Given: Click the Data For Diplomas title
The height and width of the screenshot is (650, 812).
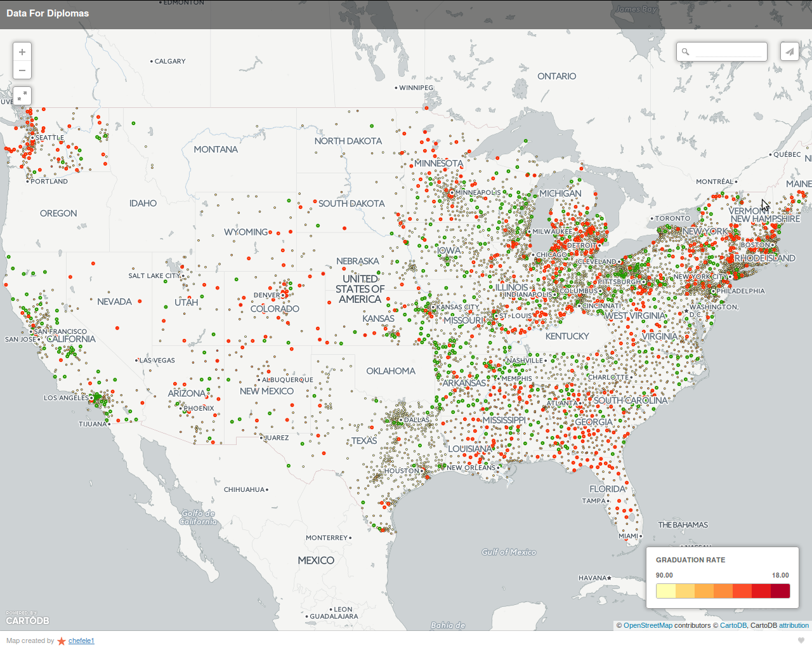Looking at the screenshot, I should (48, 13).
